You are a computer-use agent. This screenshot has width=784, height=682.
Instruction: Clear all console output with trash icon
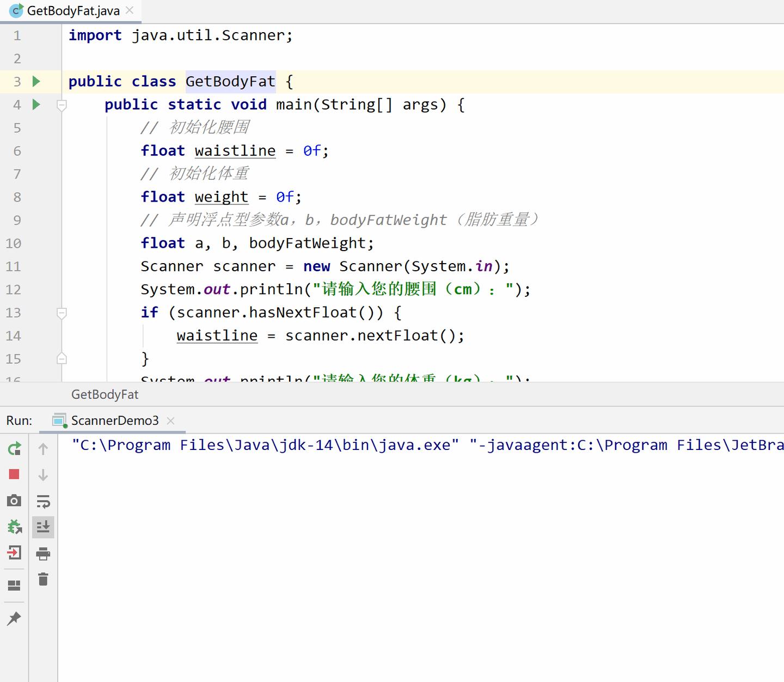point(43,580)
